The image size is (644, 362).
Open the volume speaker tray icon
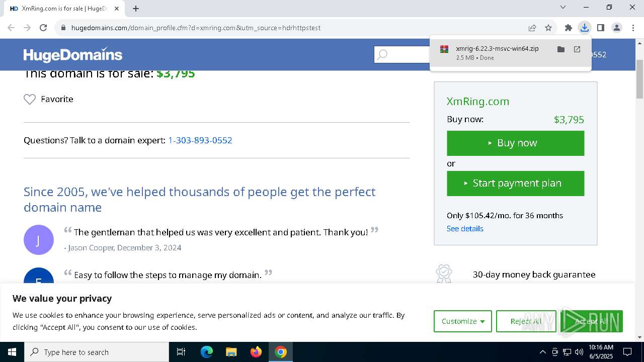click(579, 352)
